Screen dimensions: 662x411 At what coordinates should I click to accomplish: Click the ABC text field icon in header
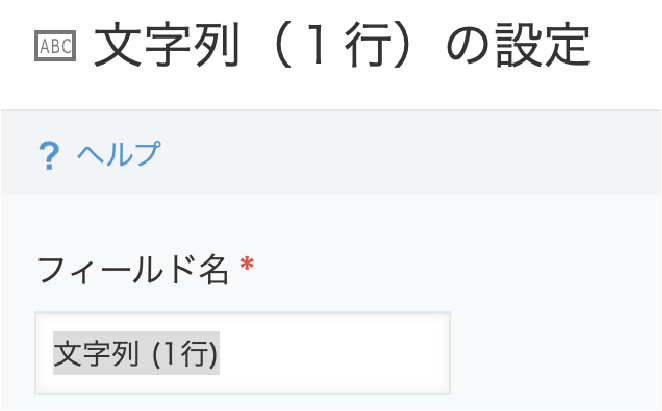click(55, 45)
